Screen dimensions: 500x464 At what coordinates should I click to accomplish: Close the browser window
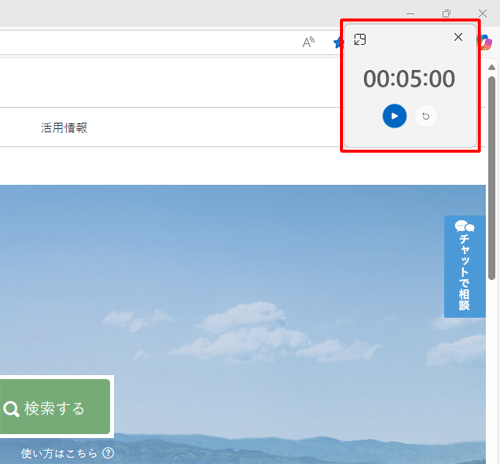click(482, 14)
